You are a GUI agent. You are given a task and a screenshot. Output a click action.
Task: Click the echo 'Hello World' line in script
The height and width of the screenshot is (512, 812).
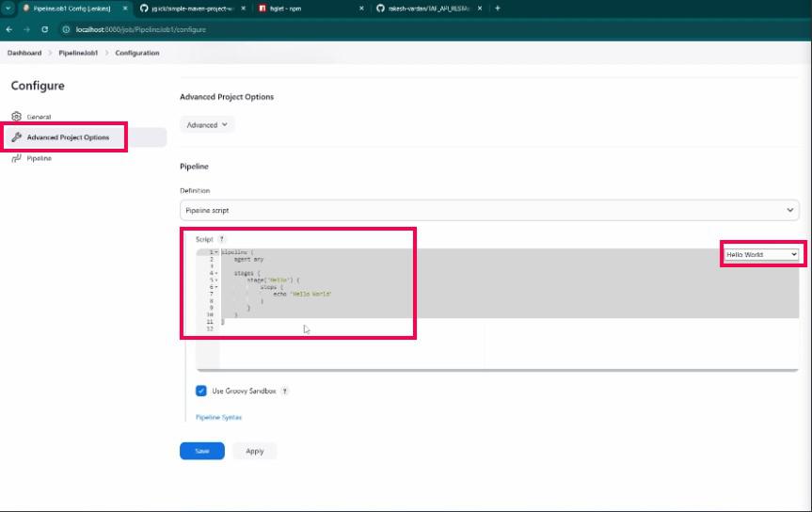coord(302,294)
